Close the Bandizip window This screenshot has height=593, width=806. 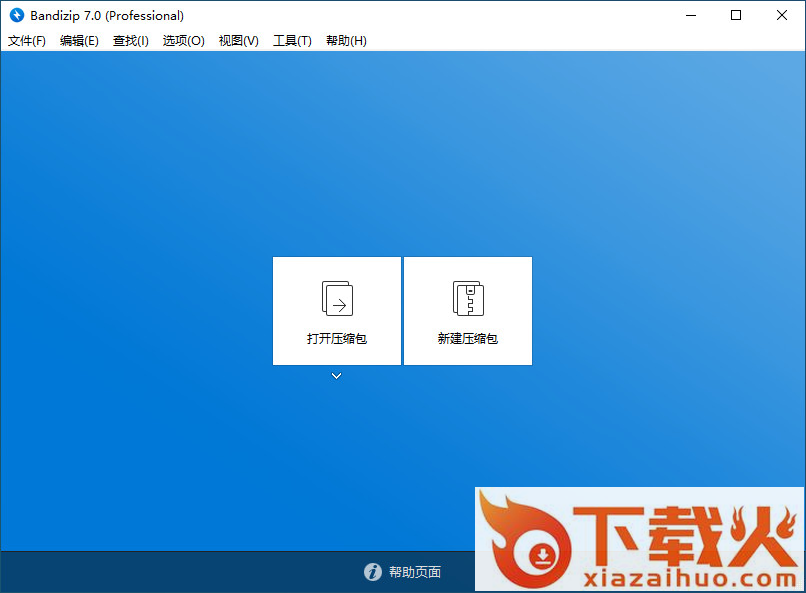(782, 15)
